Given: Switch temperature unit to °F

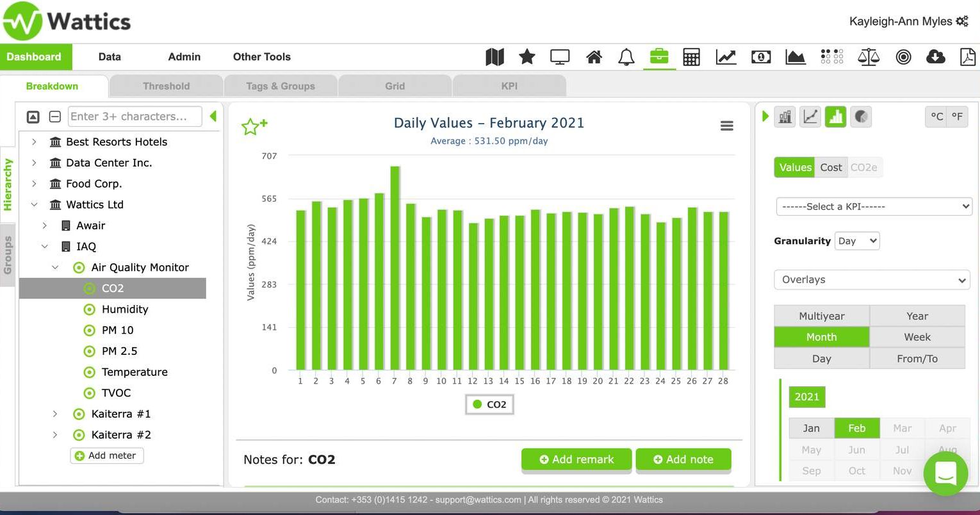Looking at the screenshot, I should [x=957, y=117].
